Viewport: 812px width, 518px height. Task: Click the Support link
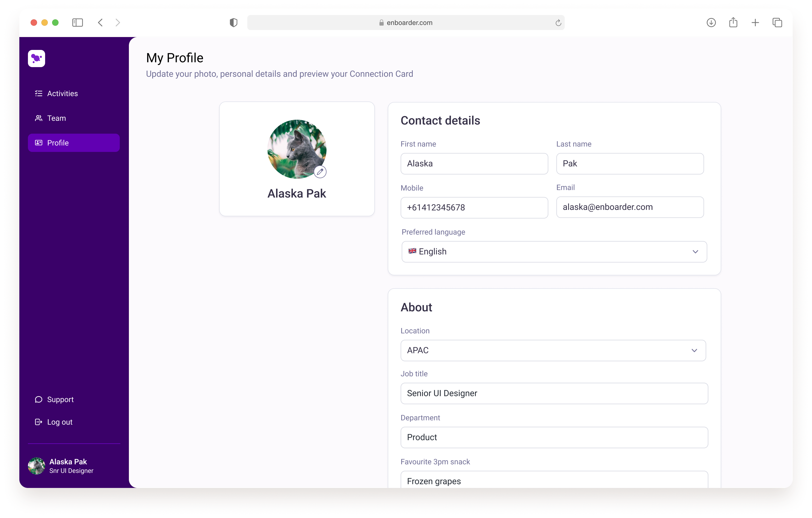click(60, 399)
